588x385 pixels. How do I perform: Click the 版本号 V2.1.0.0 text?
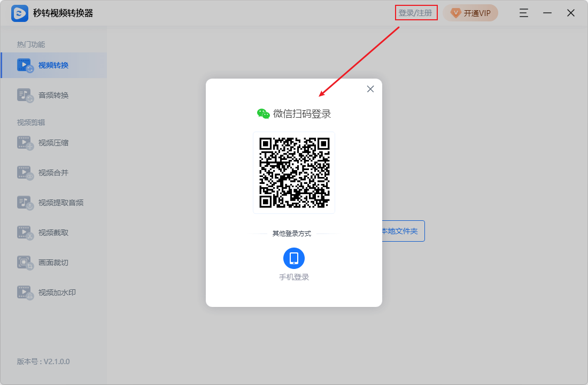(43, 361)
